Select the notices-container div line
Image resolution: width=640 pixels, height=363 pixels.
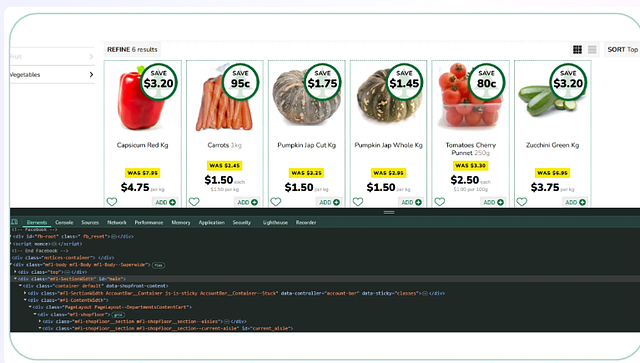[x=63, y=258]
